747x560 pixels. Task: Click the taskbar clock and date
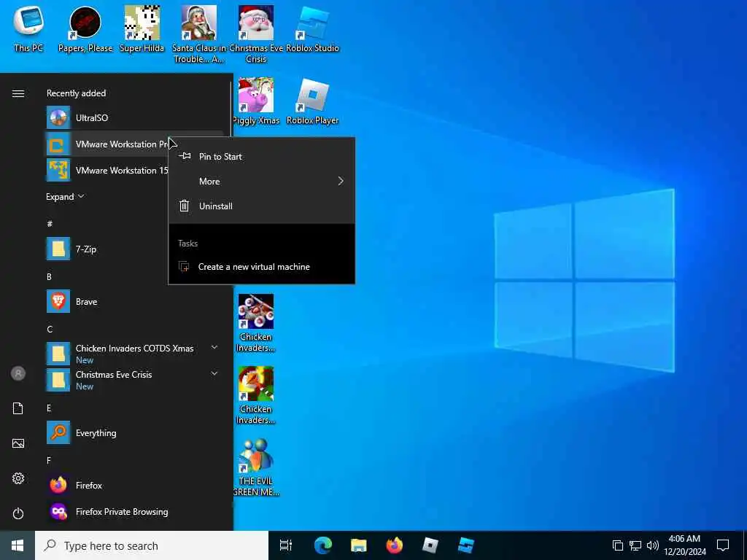(x=684, y=545)
